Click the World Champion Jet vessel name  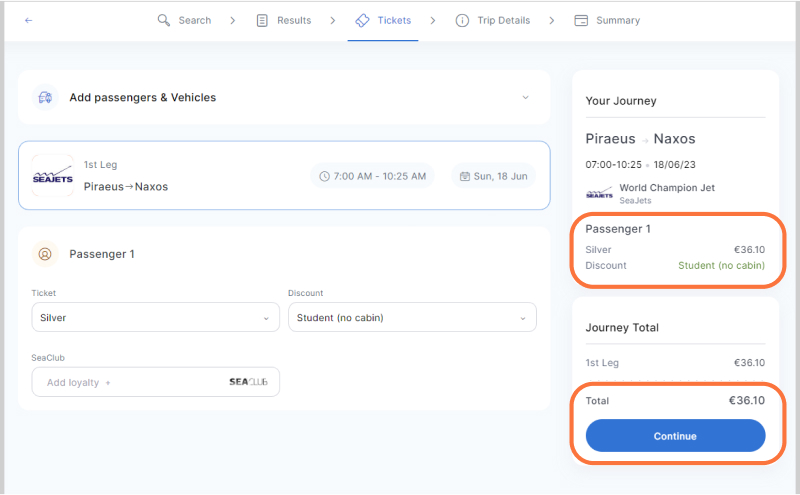tap(667, 188)
